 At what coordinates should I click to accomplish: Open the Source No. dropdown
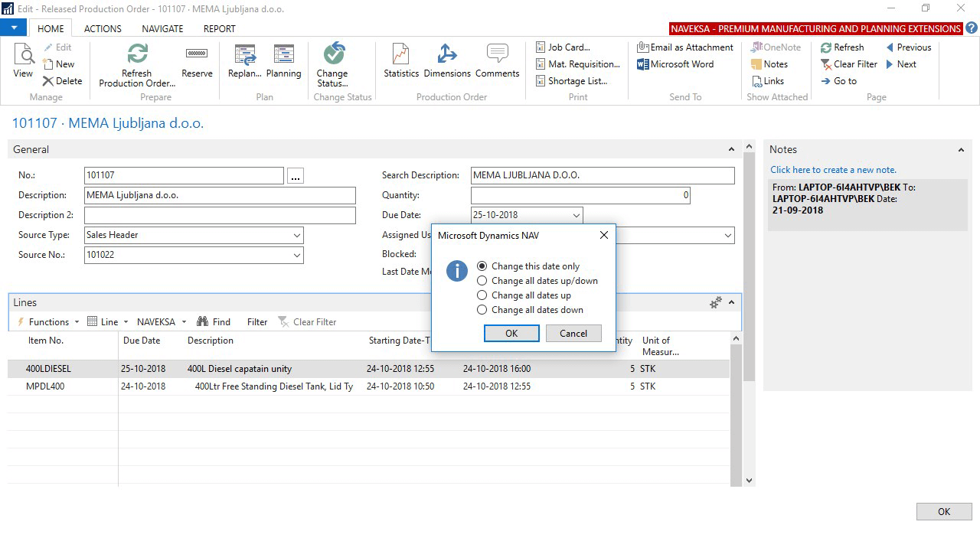pyautogui.click(x=297, y=256)
